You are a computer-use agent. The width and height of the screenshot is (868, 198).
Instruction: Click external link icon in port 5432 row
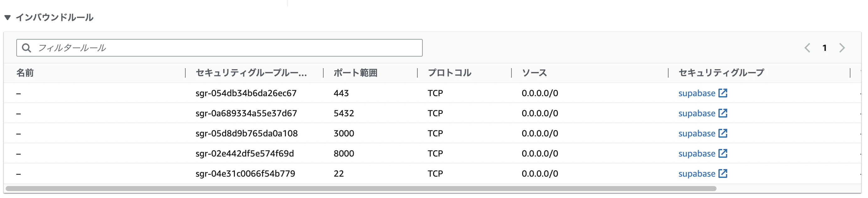pyautogui.click(x=723, y=113)
